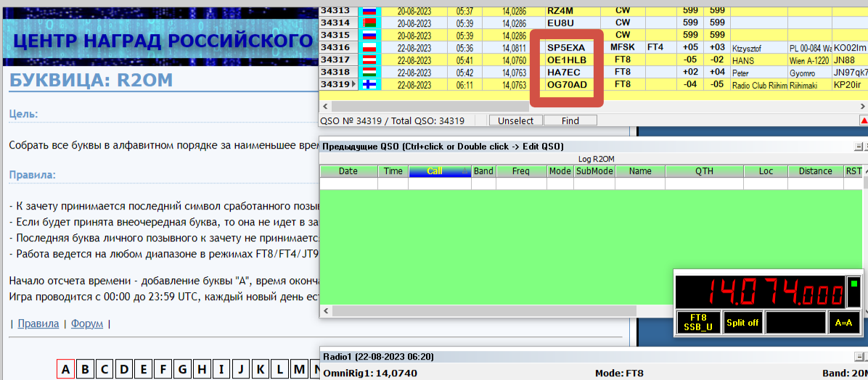Click the Belarus flag in row 34314

(x=370, y=23)
